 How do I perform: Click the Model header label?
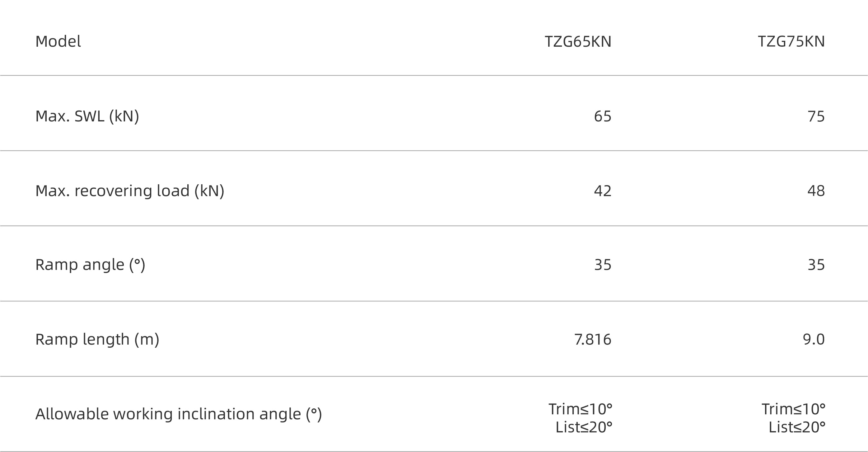coord(58,41)
